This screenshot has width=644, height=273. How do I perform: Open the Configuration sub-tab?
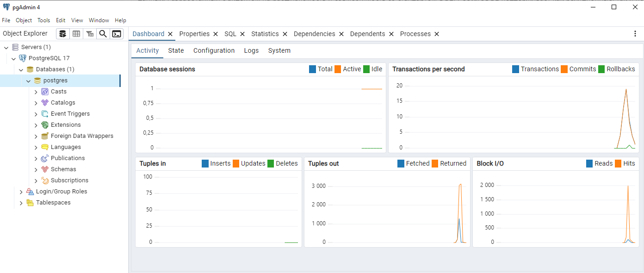[214, 50]
